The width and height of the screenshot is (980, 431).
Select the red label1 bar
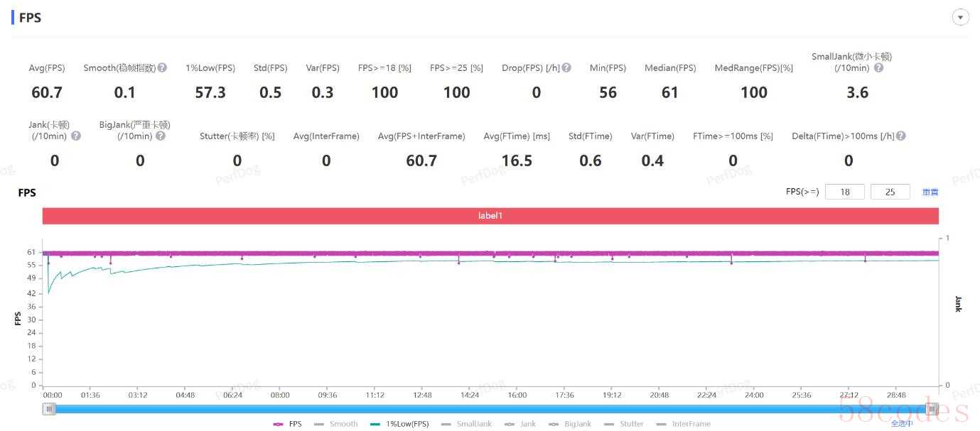click(490, 215)
